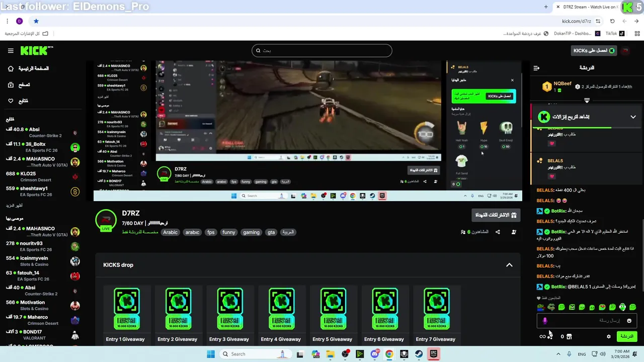This screenshot has height=362, width=644.
Task: Click the Windows Start button
Action: click(211, 354)
